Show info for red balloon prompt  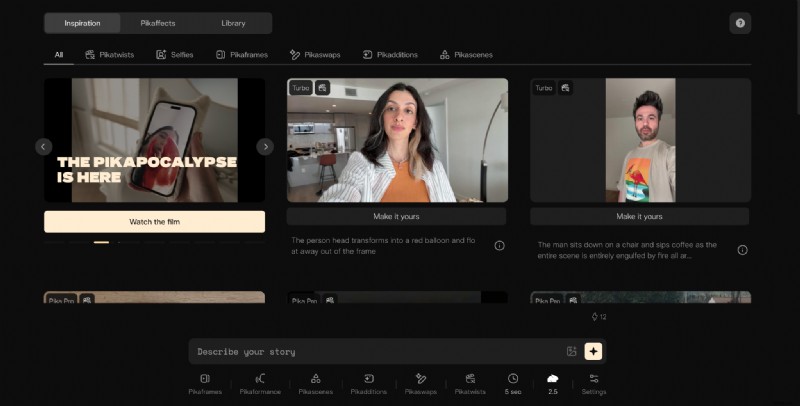[499, 246]
